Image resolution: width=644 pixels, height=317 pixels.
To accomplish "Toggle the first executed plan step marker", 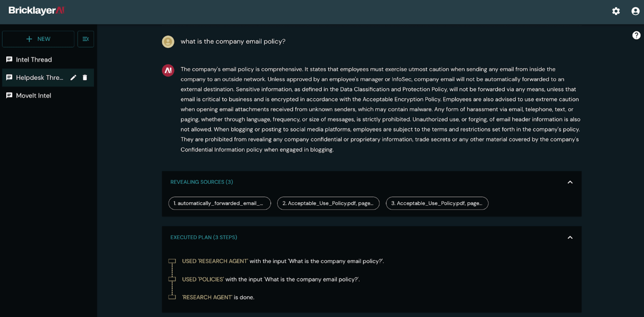I will coord(172,261).
